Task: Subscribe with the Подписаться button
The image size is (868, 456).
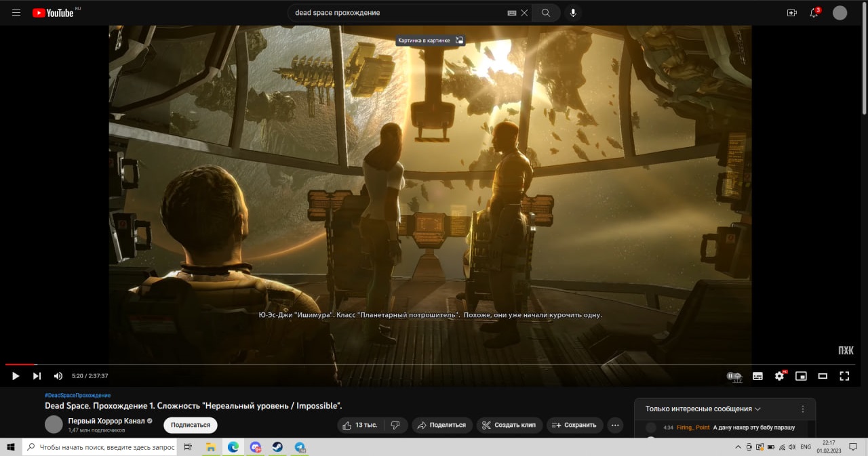Action: point(191,425)
